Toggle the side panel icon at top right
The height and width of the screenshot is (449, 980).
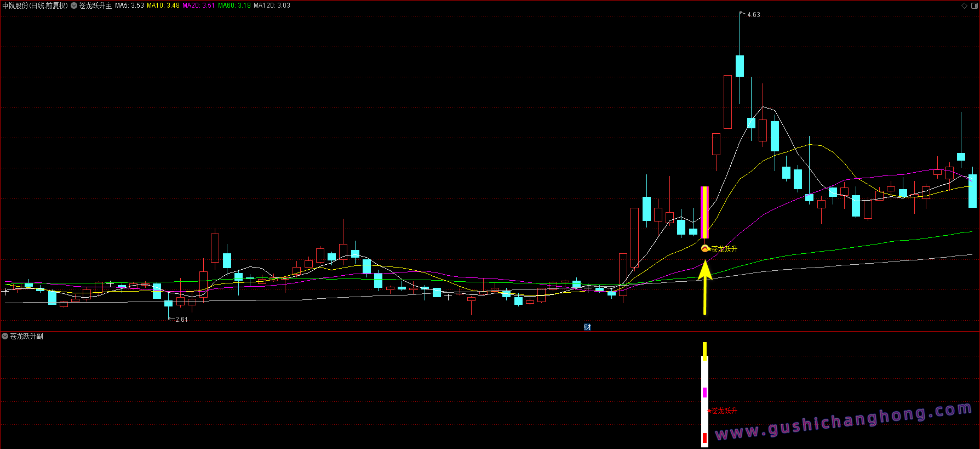point(974,5)
